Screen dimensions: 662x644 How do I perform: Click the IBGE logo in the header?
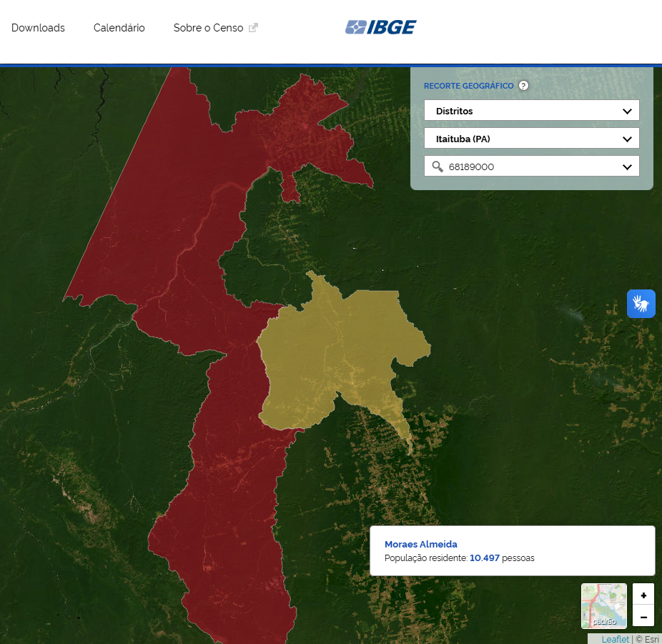click(x=380, y=27)
